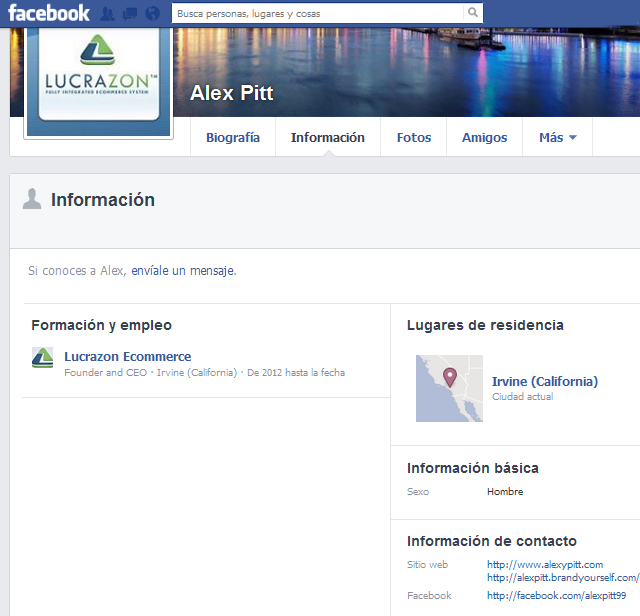
Task: Click the search magnifier button
Action: [x=473, y=13]
